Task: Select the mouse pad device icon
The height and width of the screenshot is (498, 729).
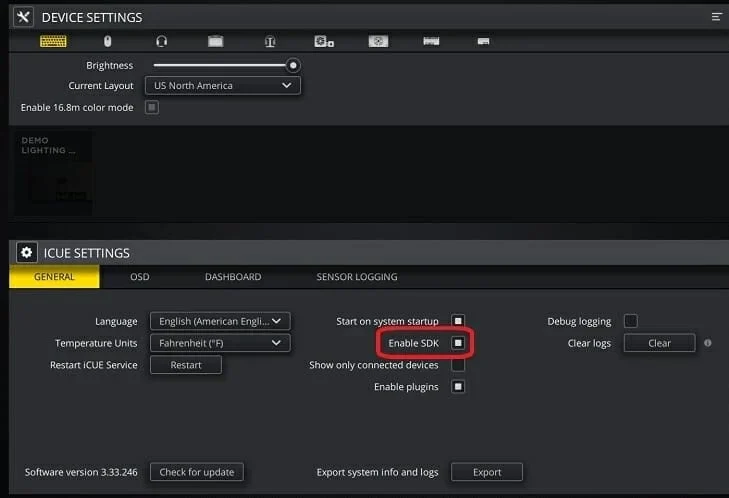Action: pos(215,41)
